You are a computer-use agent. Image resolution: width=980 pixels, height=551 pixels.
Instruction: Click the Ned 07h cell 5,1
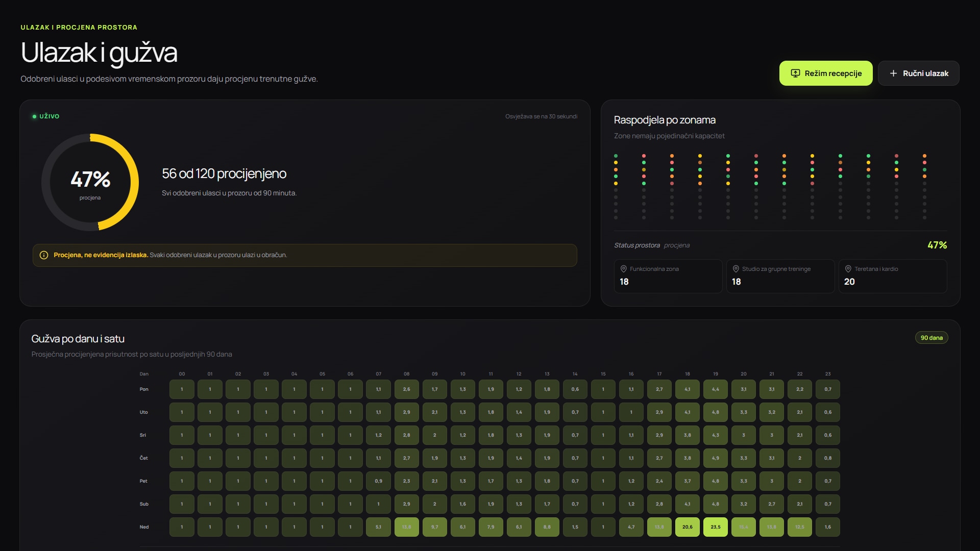pyautogui.click(x=378, y=527)
